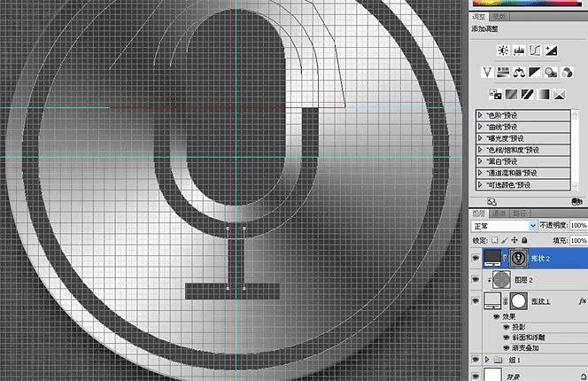Expand the "通道混和器"预设 list

point(480,173)
